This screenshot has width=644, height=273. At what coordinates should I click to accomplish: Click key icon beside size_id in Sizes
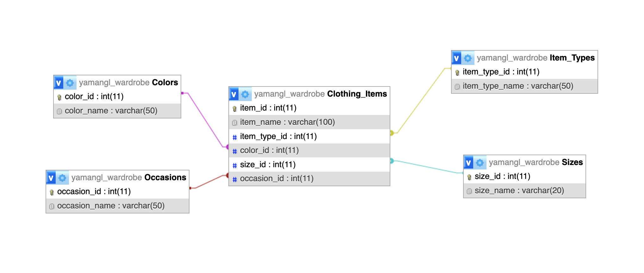(x=469, y=177)
